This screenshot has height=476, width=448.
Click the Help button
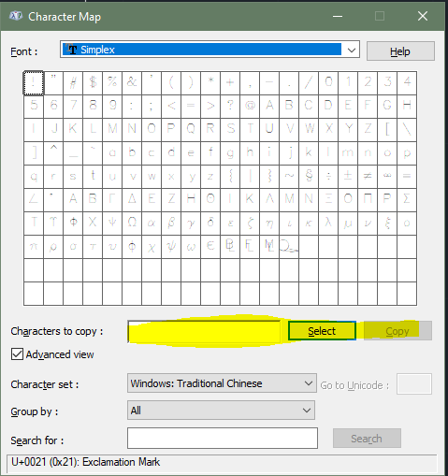click(400, 51)
